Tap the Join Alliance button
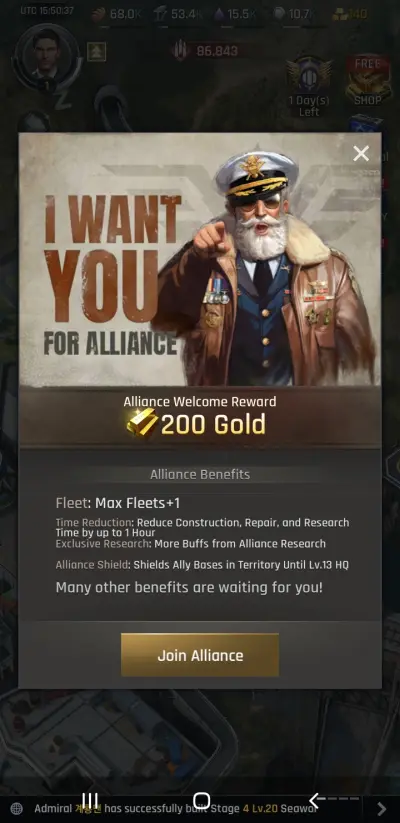This screenshot has width=400, height=823. click(x=199, y=655)
